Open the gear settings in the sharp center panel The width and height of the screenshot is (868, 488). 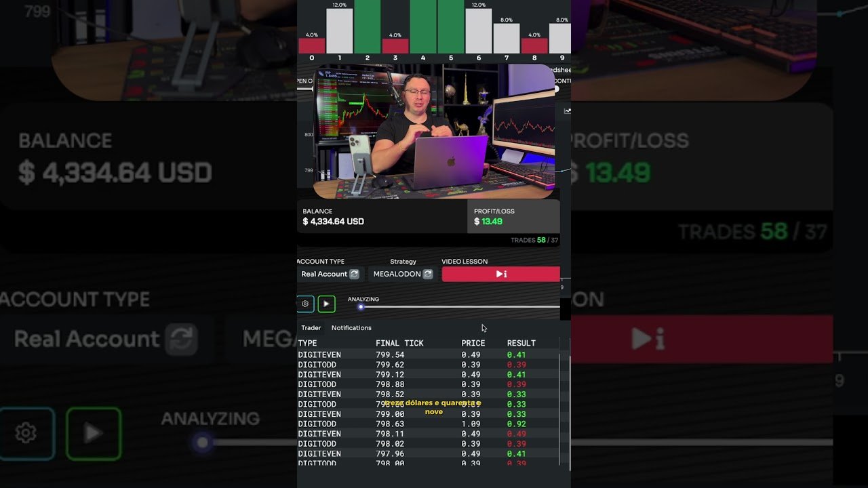coord(305,304)
